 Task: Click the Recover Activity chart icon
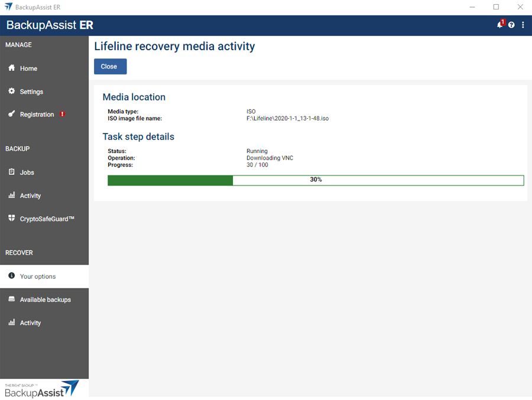[x=12, y=322]
